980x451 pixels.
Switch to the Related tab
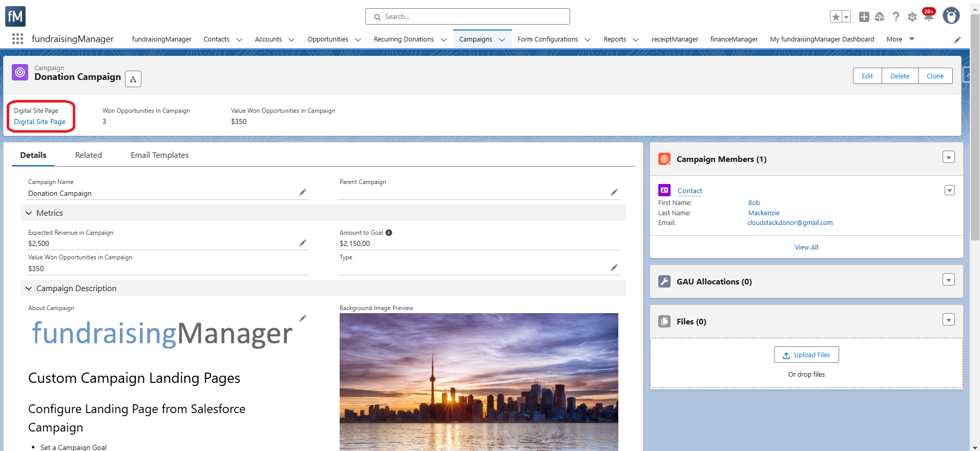(x=89, y=155)
